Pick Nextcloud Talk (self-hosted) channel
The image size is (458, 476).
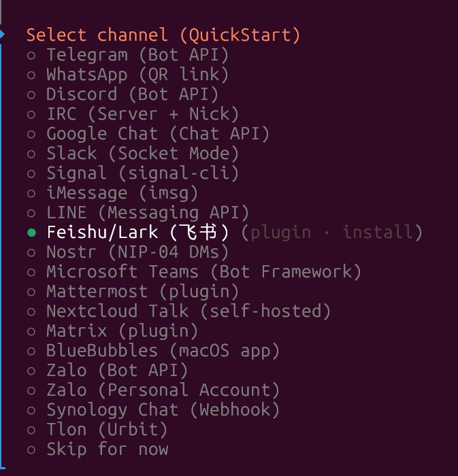188,311
